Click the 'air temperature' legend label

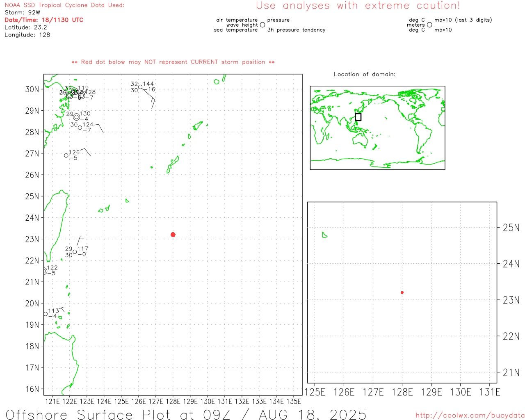coord(237,20)
